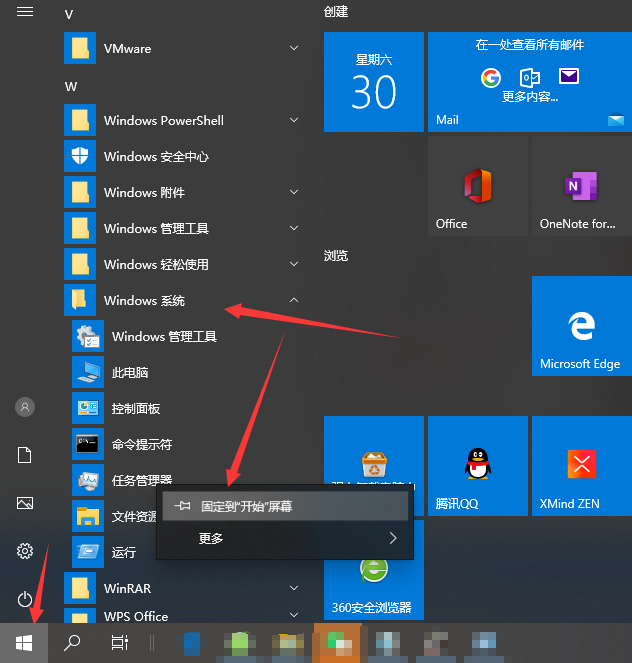Open Task View on the taskbar
Viewport: 632px width, 663px height.
tap(120, 643)
